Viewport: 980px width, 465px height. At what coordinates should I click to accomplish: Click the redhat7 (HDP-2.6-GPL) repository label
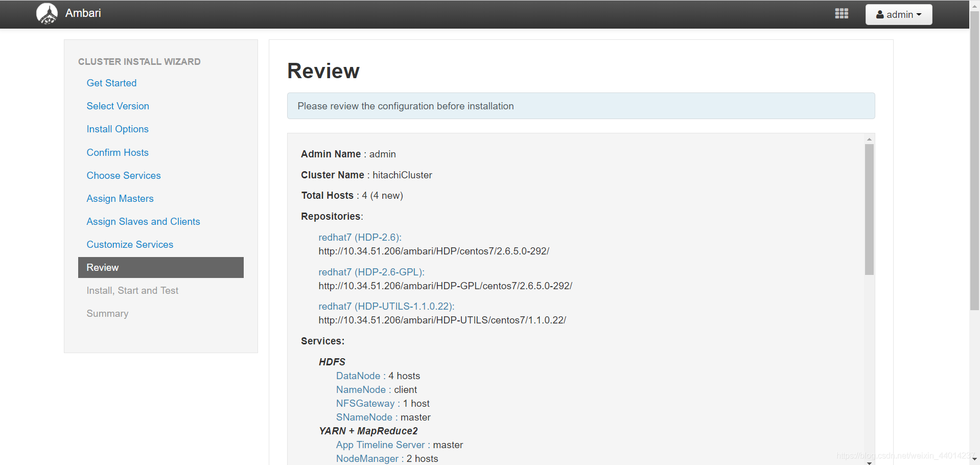(371, 272)
